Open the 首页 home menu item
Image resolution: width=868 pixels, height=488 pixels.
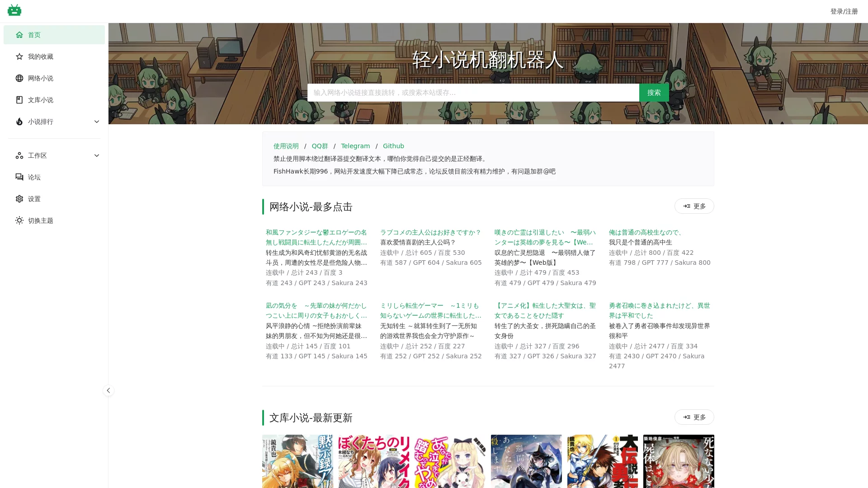54,35
